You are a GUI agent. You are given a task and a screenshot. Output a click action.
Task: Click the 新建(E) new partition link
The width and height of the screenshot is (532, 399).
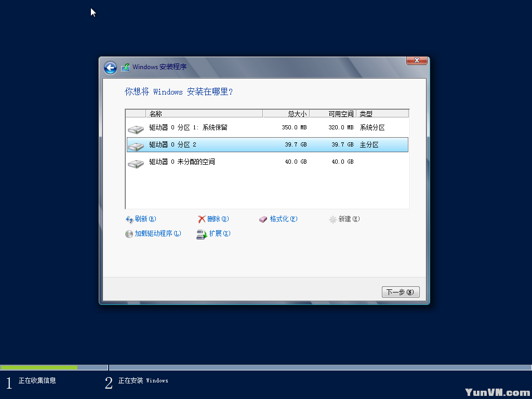tap(349, 219)
